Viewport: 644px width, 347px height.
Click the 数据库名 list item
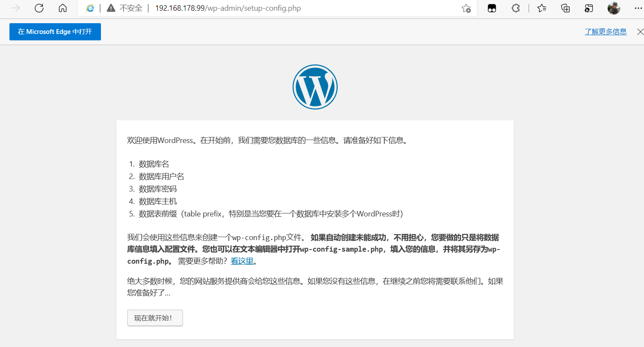[x=154, y=164]
